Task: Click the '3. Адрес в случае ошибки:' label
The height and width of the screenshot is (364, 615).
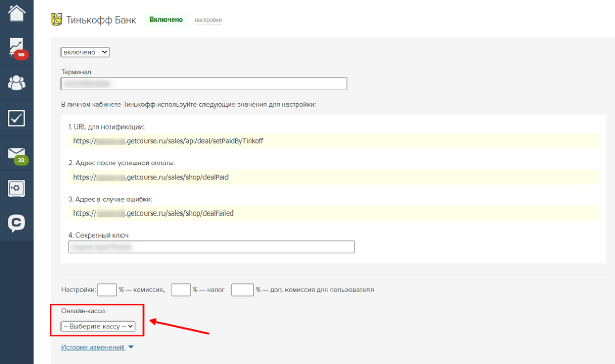Action: pyautogui.click(x=110, y=199)
